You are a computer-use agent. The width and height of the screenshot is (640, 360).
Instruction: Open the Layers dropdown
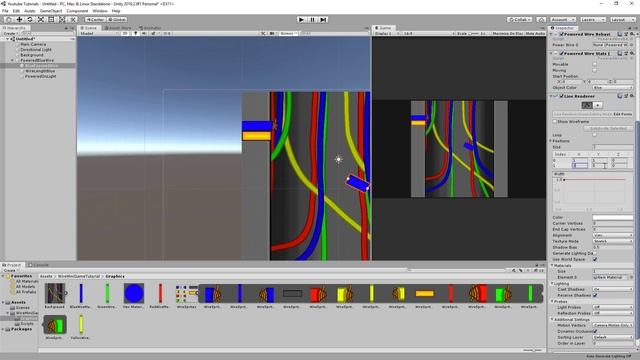pos(592,20)
